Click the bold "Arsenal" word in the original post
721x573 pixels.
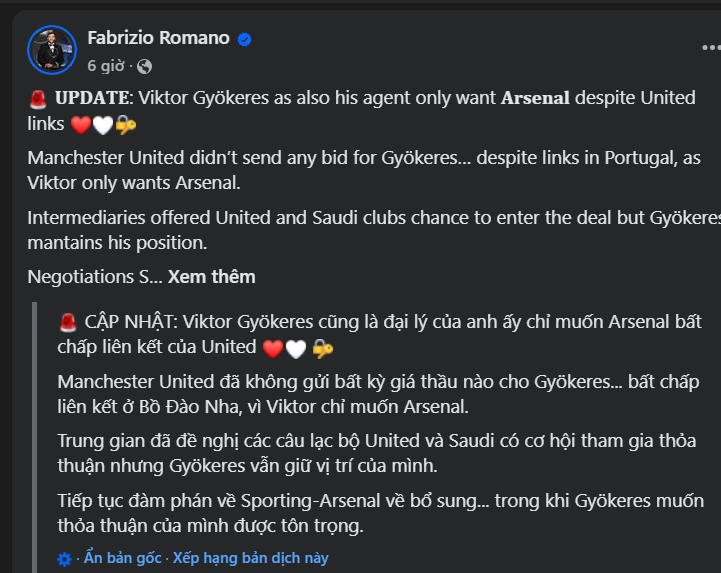[x=535, y=98]
